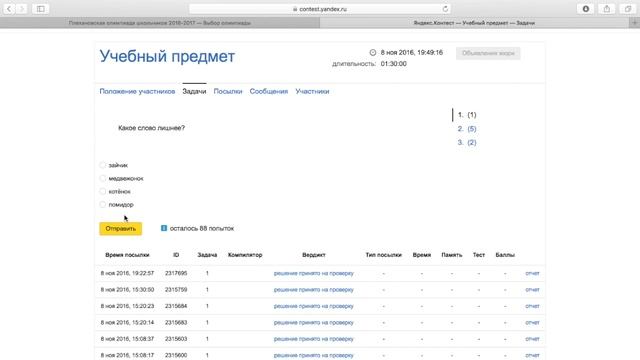Open отчет link for submission 2315683
640x360 pixels.
pos(532,322)
